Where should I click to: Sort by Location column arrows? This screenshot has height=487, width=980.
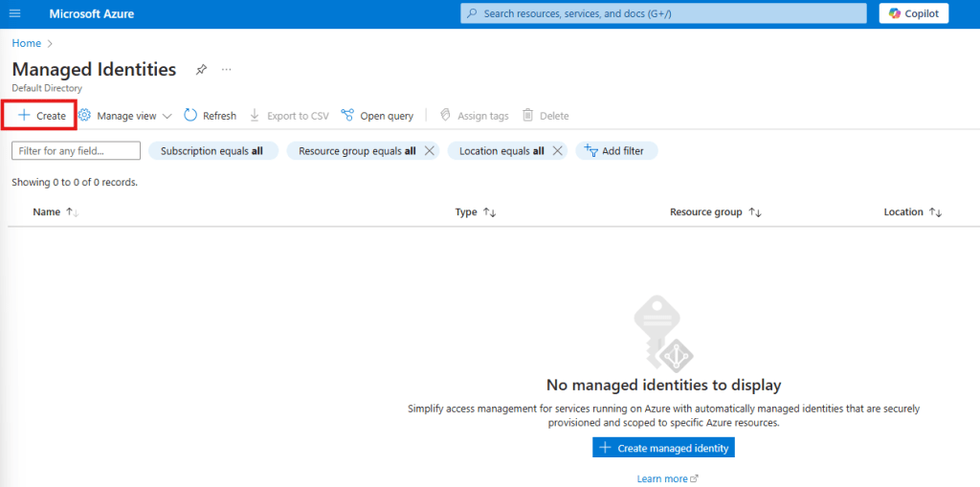click(x=935, y=212)
